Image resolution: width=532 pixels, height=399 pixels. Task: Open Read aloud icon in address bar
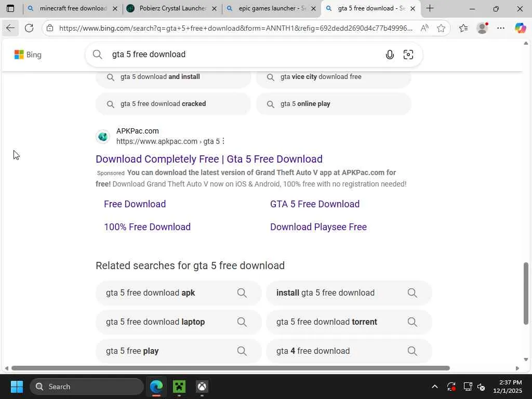(424, 28)
